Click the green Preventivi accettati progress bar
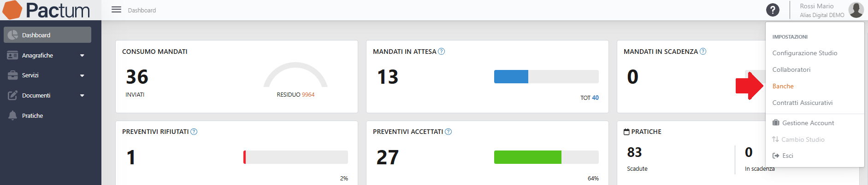This screenshot has width=868, height=185. (528, 157)
